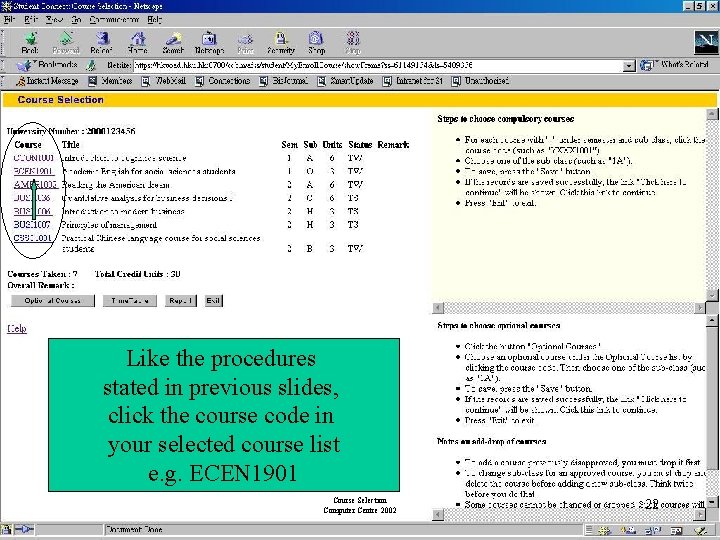Reload the page with the Reload icon

pos(101,43)
